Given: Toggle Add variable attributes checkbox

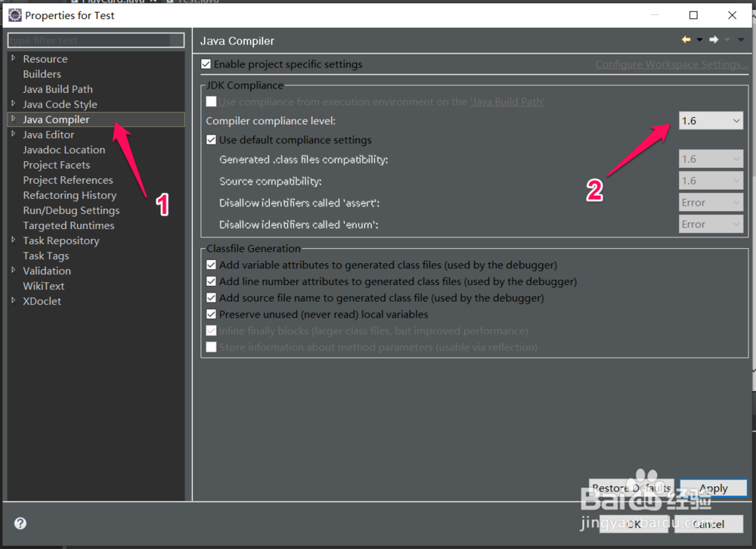Looking at the screenshot, I should (211, 265).
